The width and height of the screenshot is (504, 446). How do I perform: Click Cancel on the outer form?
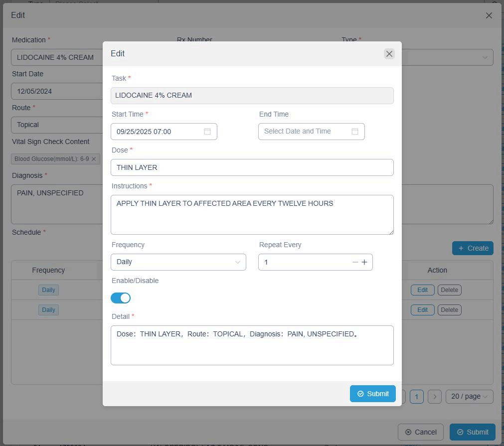[x=421, y=432]
